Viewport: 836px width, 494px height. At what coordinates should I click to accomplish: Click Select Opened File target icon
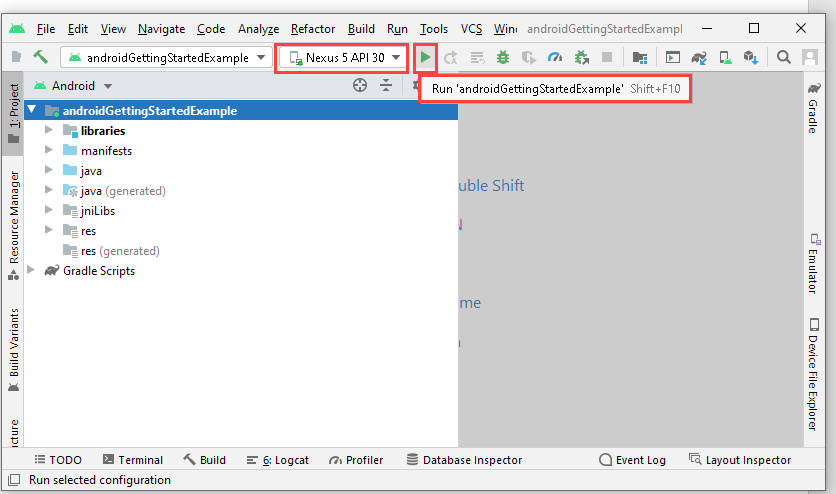[x=360, y=85]
